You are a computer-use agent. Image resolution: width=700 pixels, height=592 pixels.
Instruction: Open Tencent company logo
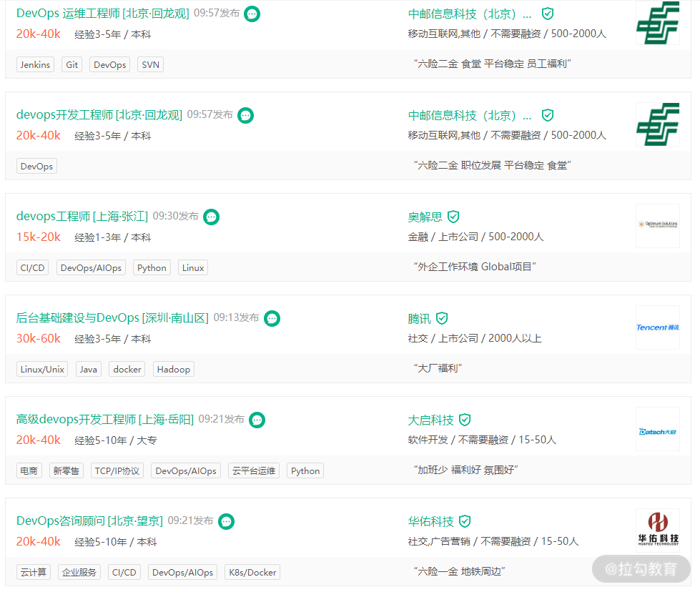coord(658,327)
